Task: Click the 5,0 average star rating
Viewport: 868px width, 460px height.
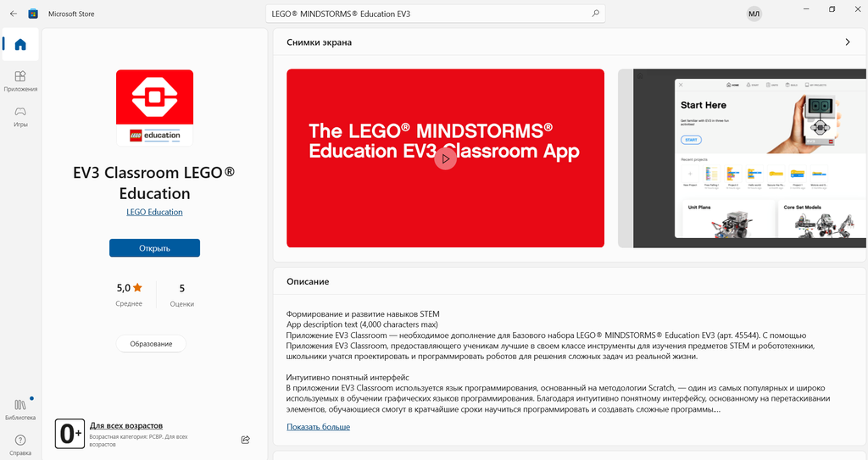Action: click(129, 288)
